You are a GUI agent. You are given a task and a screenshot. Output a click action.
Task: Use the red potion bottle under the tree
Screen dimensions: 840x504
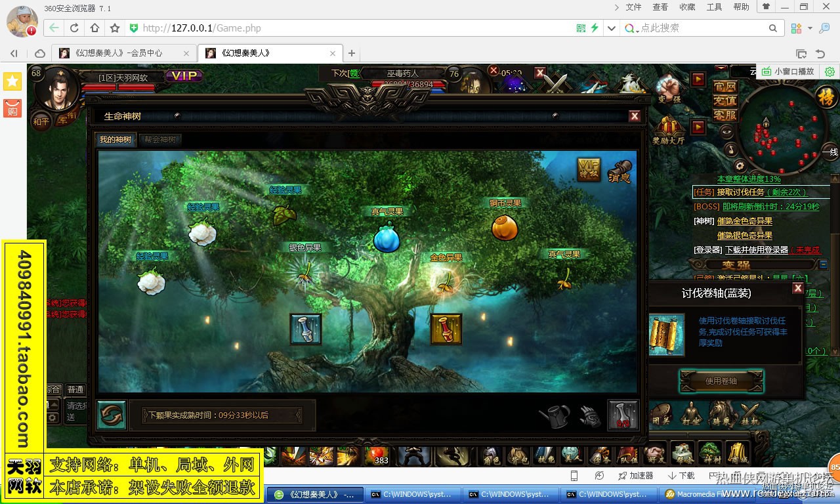446,329
